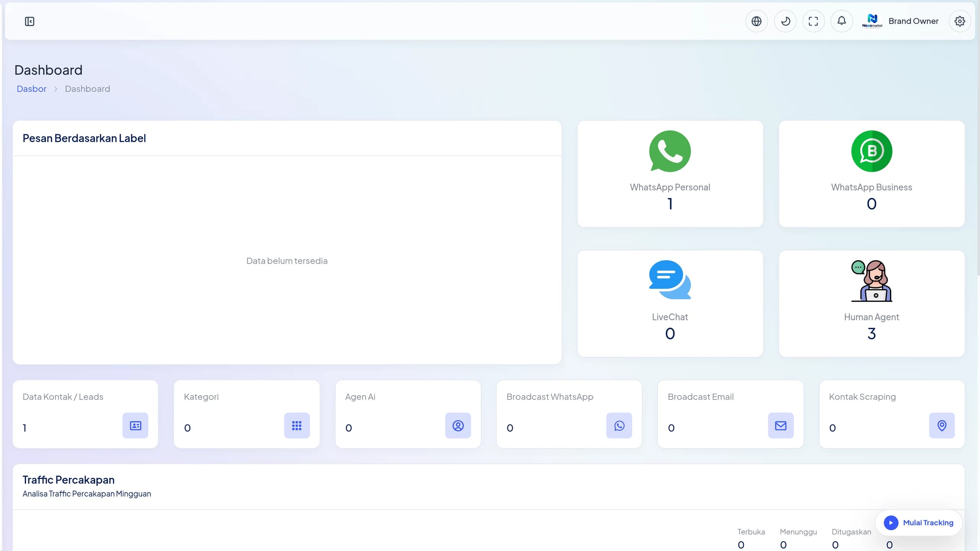Click the Kontak Scraping card title

click(x=862, y=397)
